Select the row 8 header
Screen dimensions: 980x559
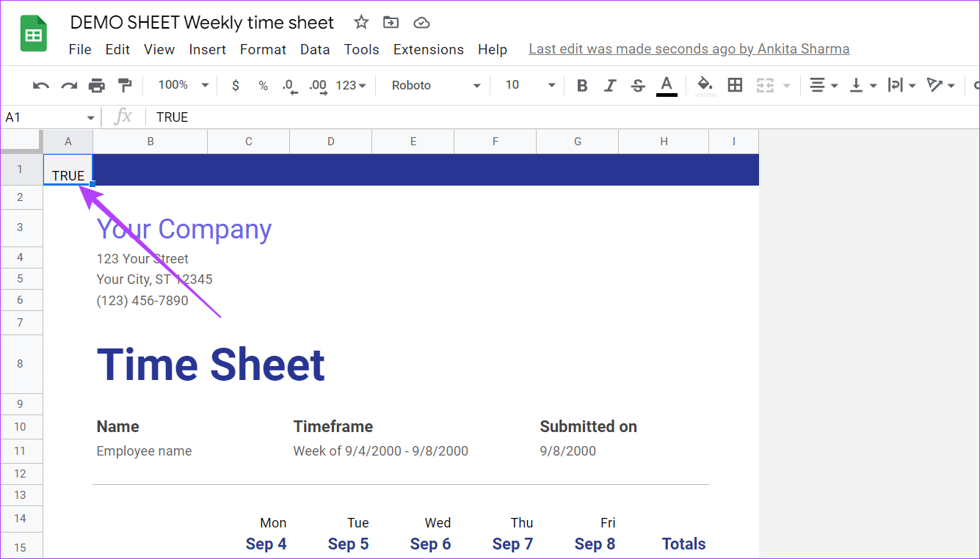21,364
